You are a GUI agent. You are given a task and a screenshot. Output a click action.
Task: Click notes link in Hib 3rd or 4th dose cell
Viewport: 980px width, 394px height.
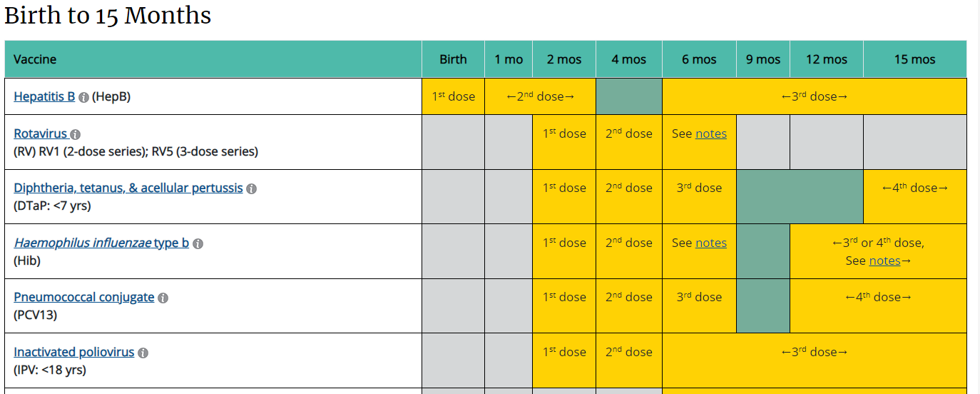(884, 261)
